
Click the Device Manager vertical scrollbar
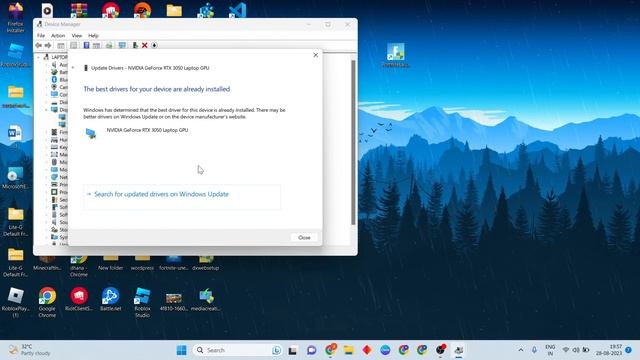click(353, 142)
